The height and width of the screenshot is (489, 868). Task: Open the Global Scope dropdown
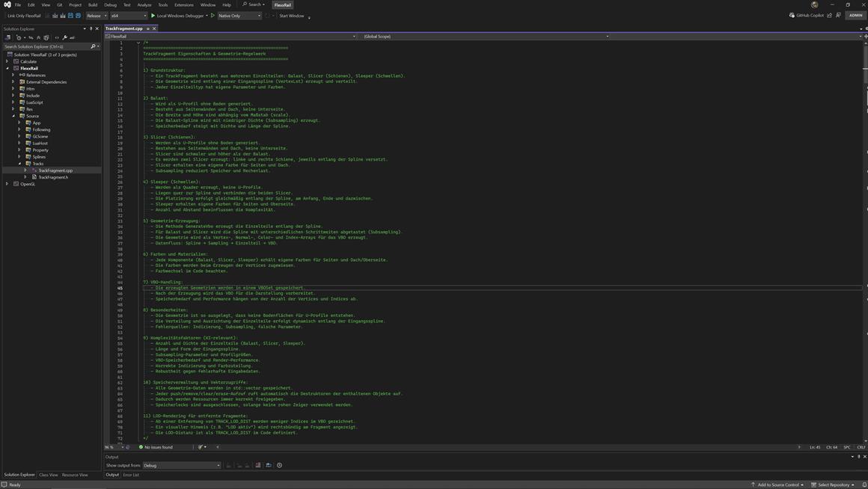coord(486,37)
